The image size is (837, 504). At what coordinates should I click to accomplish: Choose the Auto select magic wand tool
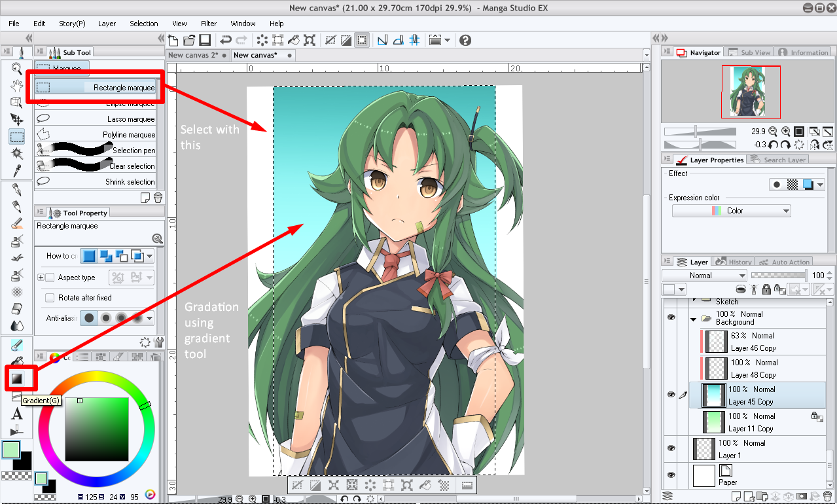click(17, 154)
